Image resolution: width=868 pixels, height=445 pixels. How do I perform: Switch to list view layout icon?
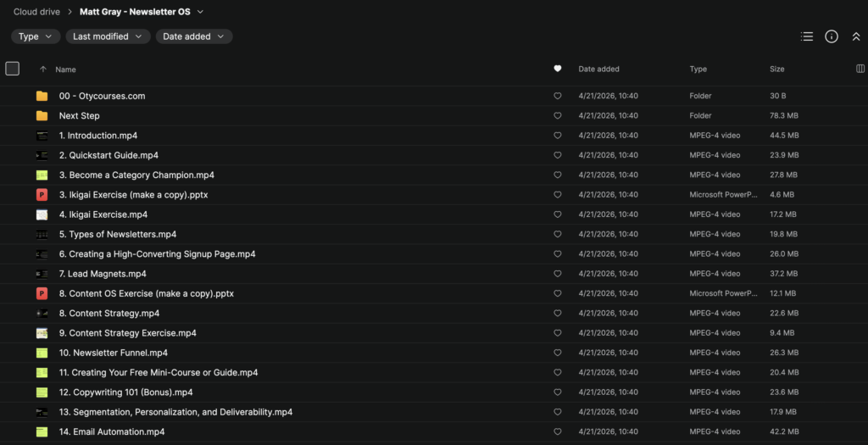807,36
